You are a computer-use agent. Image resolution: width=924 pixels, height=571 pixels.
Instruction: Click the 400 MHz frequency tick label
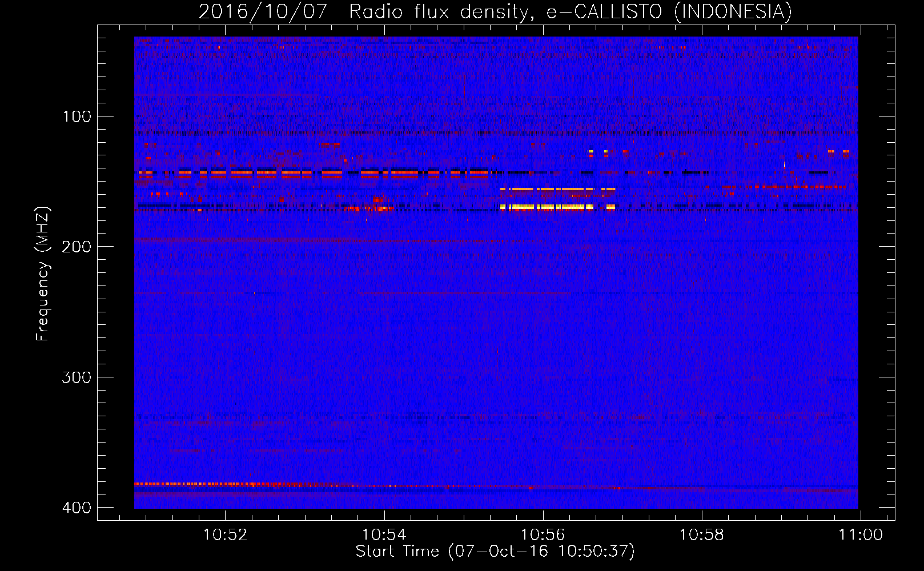click(77, 508)
